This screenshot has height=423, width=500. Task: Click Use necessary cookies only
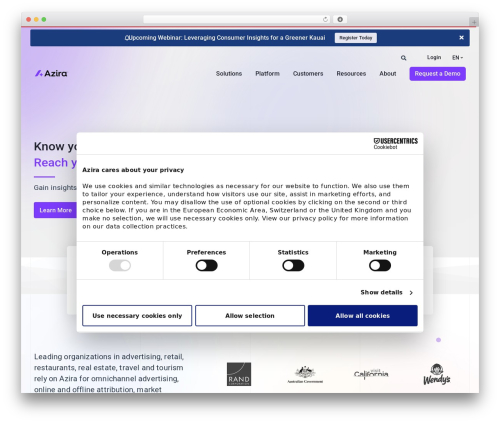[x=137, y=316]
